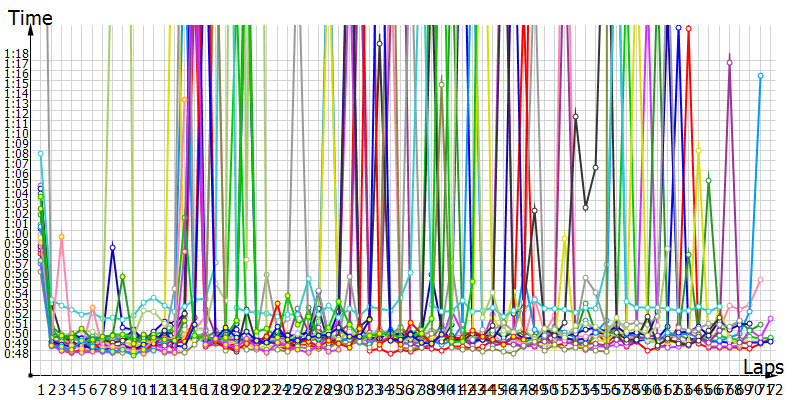Click the Time axis title
The image size is (800, 400).
tap(29, 15)
